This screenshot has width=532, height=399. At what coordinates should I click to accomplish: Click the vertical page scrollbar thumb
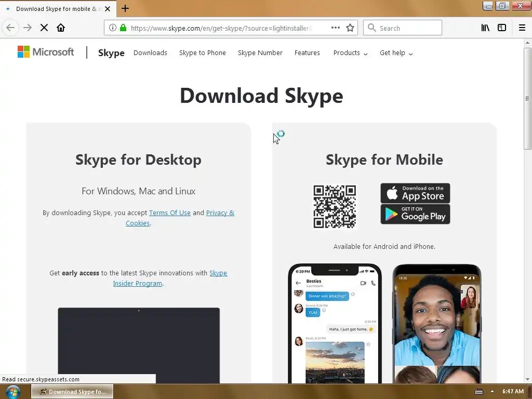[527, 98]
